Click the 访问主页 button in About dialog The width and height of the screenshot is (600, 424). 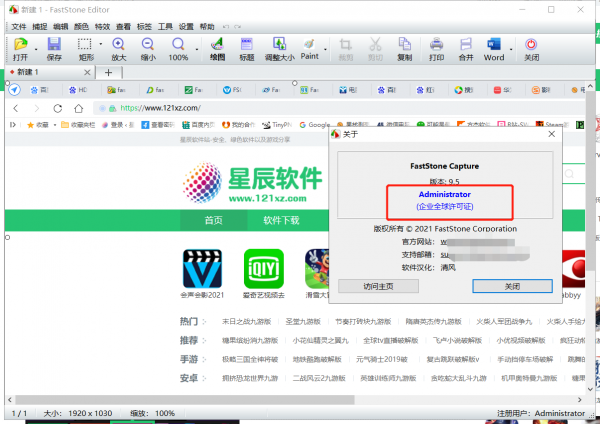pos(378,286)
